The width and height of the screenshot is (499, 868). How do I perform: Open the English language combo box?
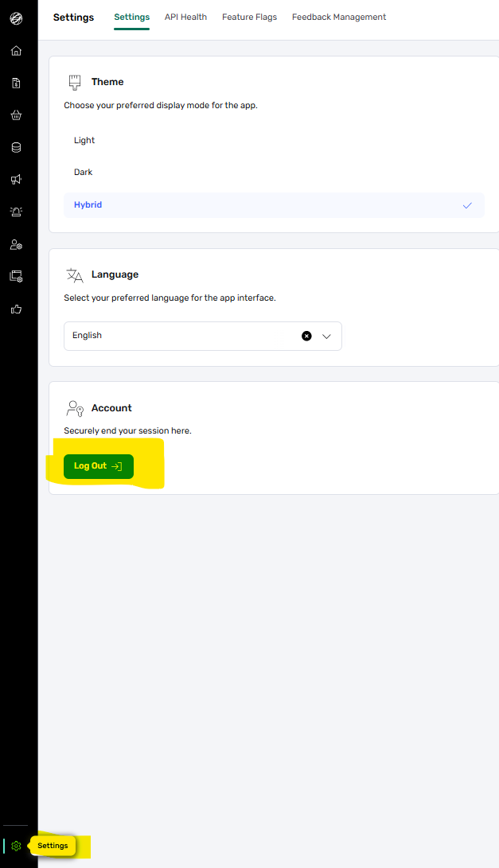tap(203, 336)
